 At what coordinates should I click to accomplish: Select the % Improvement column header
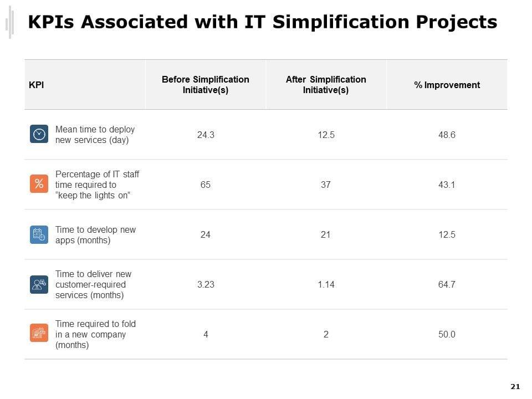tap(447, 85)
